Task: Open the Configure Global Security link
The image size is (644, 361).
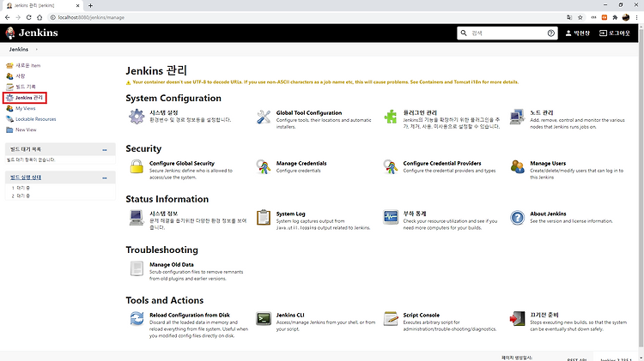Action: [x=182, y=163]
